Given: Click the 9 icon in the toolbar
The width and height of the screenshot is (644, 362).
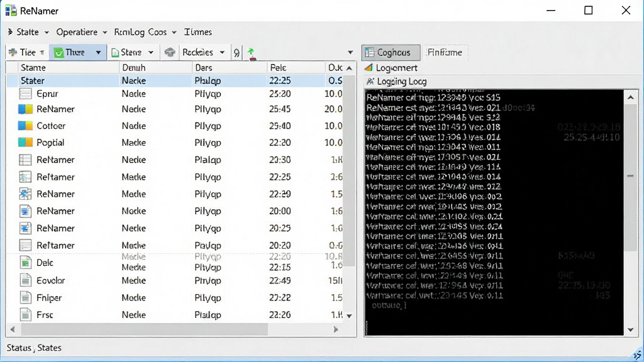Looking at the screenshot, I should [236, 53].
